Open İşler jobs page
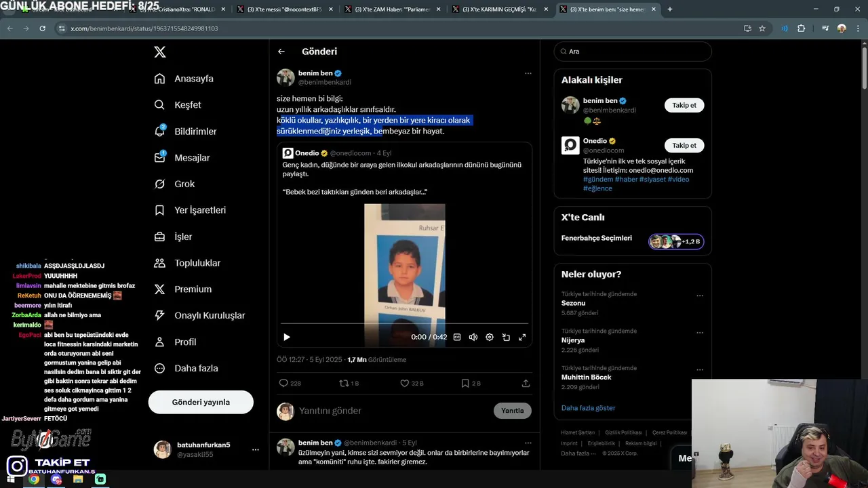 (173, 237)
